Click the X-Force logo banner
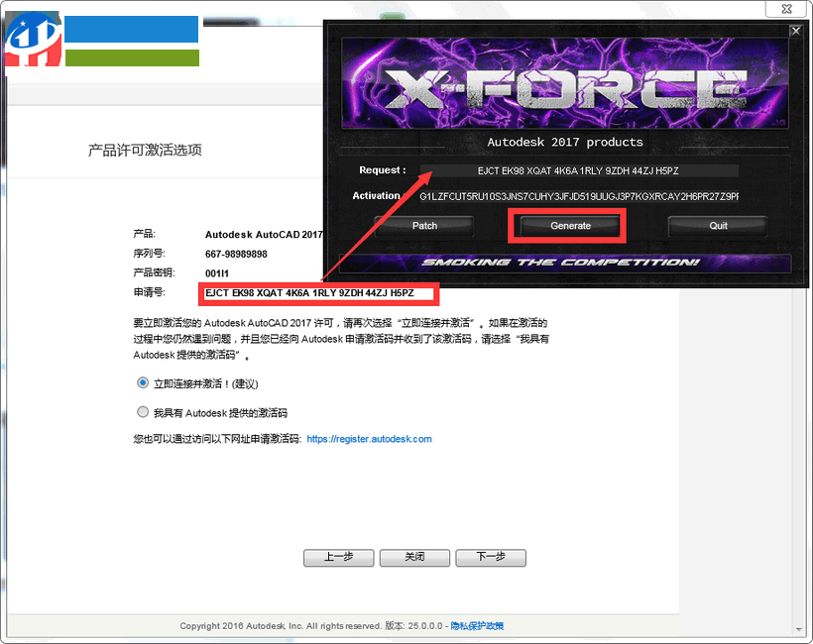 pyautogui.click(x=565, y=83)
